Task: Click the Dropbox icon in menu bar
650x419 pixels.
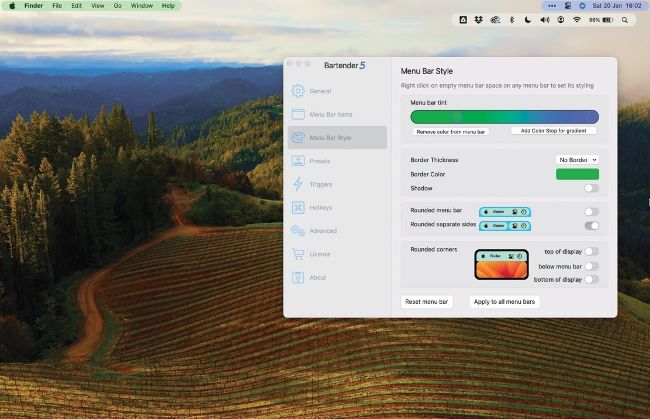Action: click(x=478, y=20)
